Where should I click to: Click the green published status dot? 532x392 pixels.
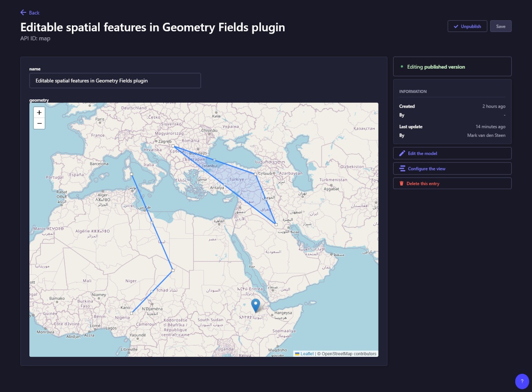tap(402, 66)
